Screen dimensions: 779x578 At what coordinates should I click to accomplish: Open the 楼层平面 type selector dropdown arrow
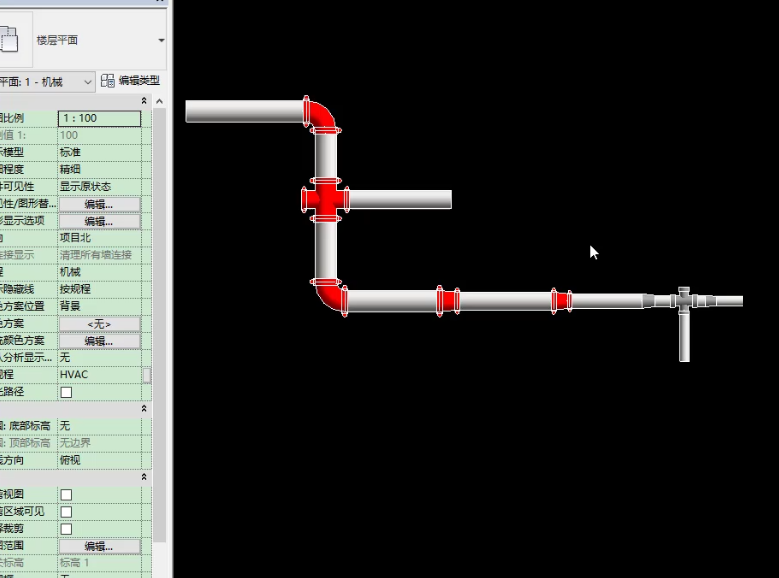pos(161,40)
